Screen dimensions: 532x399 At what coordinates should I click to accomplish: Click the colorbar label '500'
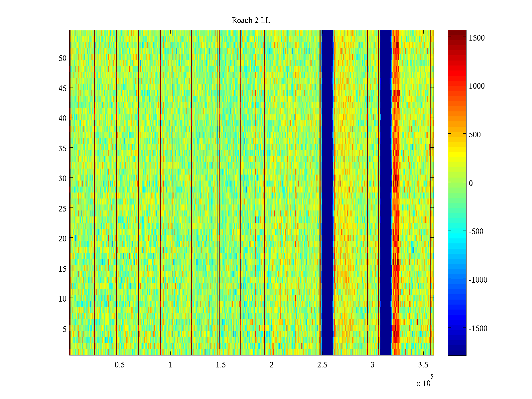click(x=475, y=135)
